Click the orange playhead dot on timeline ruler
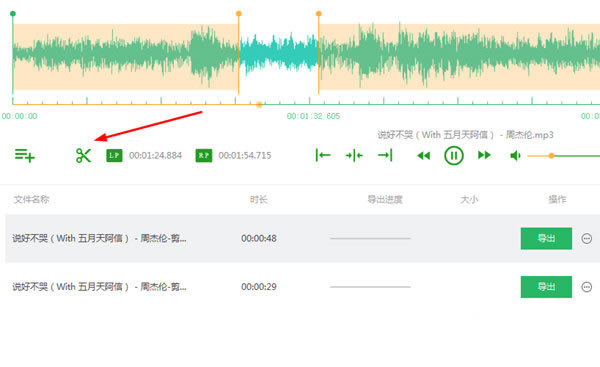The width and height of the screenshot is (600, 367). click(x=259, y=104)
